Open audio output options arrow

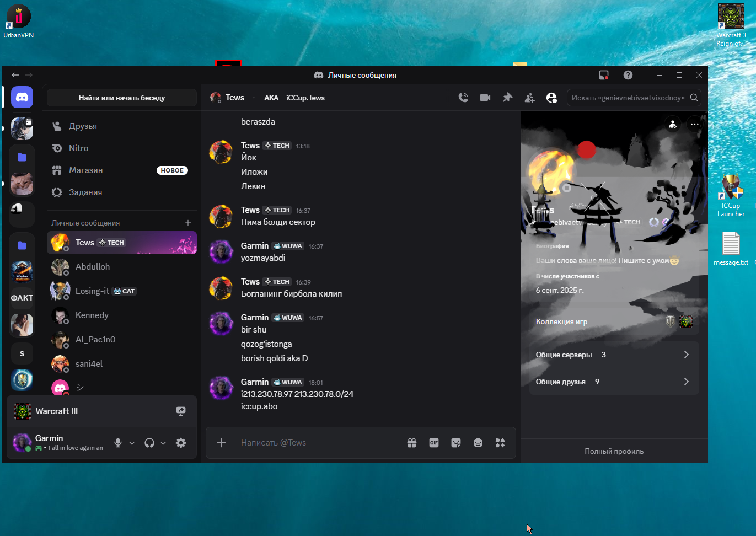[163, 443]
